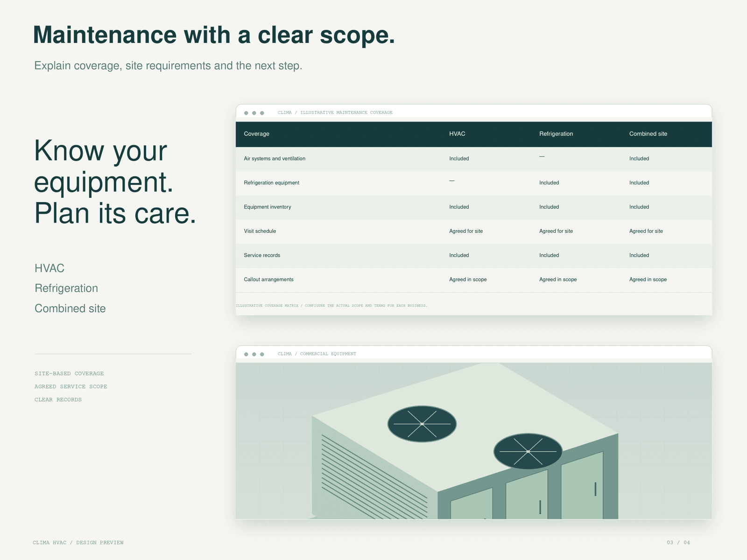
Task: Click the Maintenance with a clear scope heading
Action: coord(214,35)
